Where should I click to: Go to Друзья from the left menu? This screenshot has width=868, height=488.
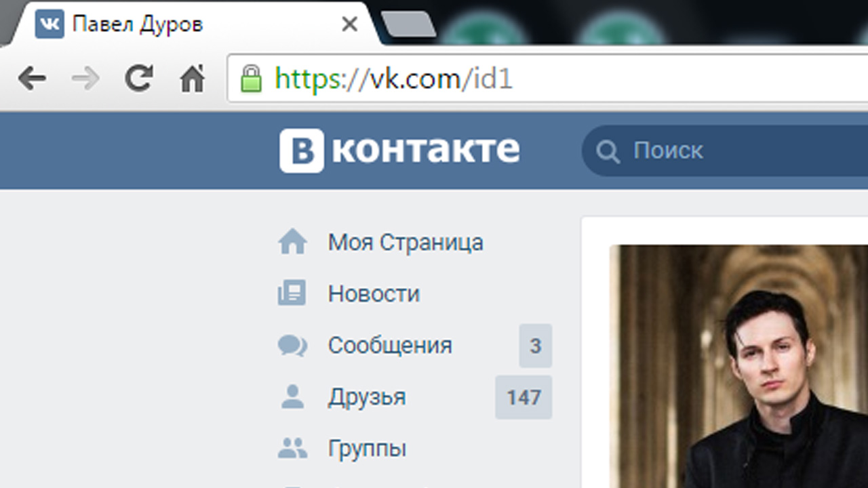coord(368,396)
